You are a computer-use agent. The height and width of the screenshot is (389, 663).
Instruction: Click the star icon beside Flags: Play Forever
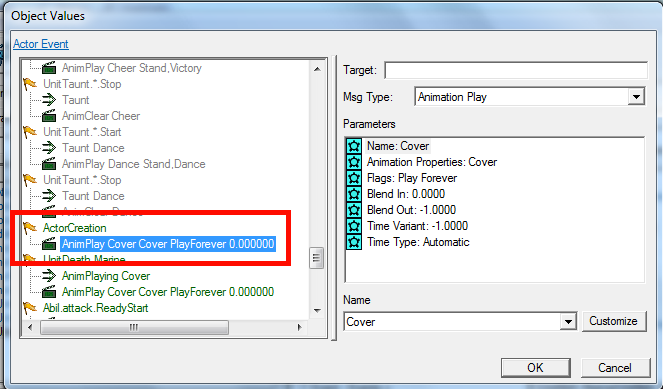(354, 178)
